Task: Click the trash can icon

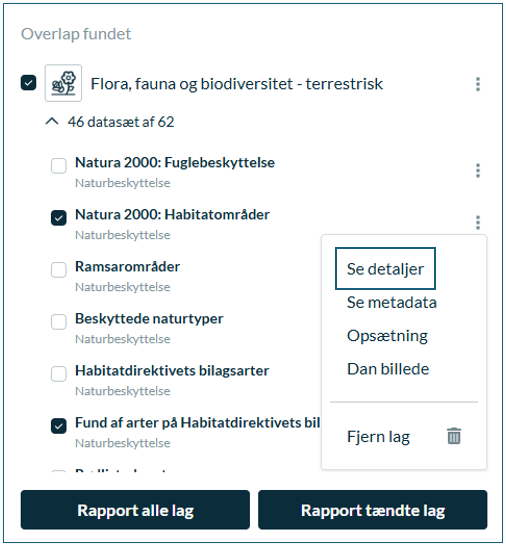Action: (454, 436)
